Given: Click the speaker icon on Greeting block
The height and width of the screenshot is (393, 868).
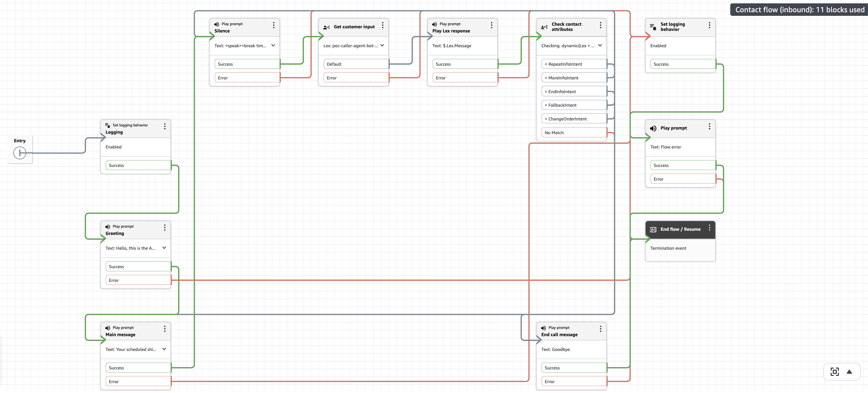Looking at the screenshot, I should [x=108, y=227].
